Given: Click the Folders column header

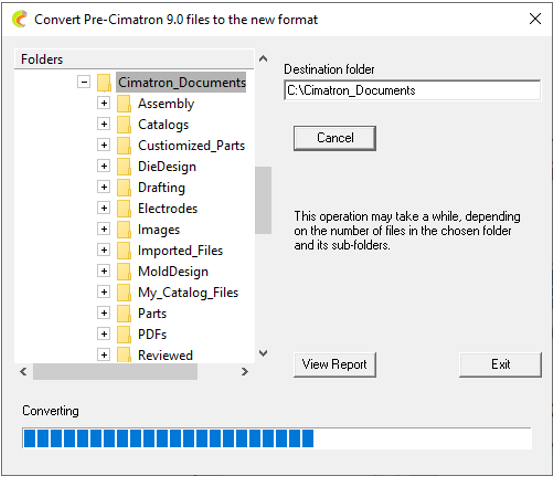Looking at the screenshot, I should click(x=134, y=59).
